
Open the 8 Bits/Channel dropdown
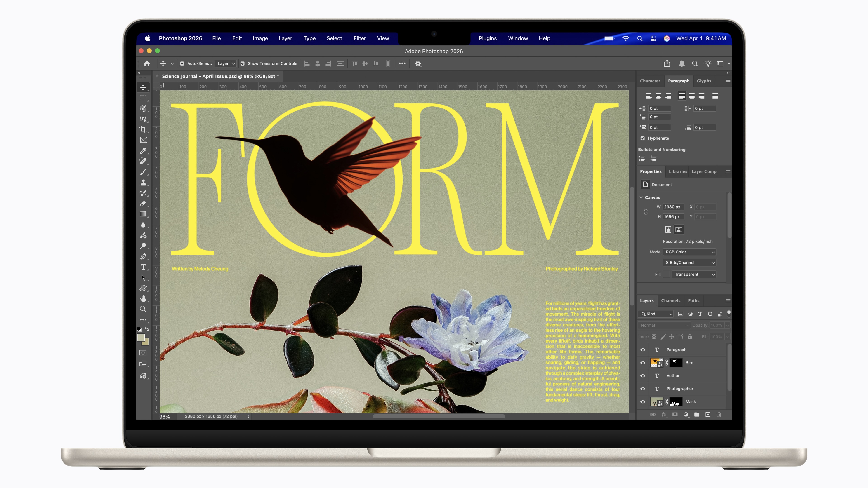[x=689, y=262]
